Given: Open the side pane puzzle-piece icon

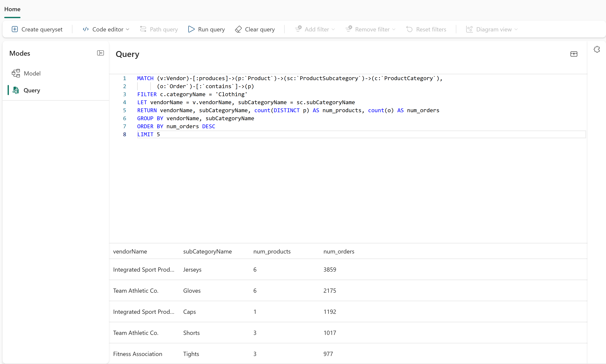Looking at the screenshot, I should [597, 50].
